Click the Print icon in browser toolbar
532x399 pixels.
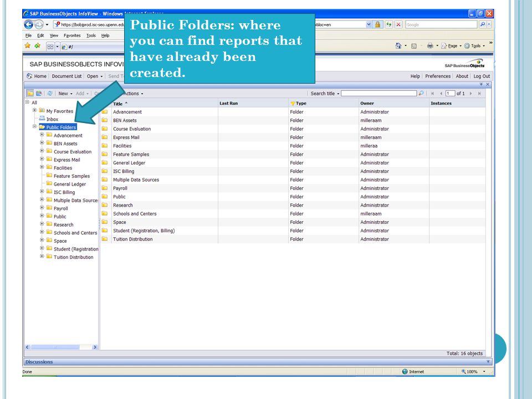pyautogui.click(x=430, y=45)
